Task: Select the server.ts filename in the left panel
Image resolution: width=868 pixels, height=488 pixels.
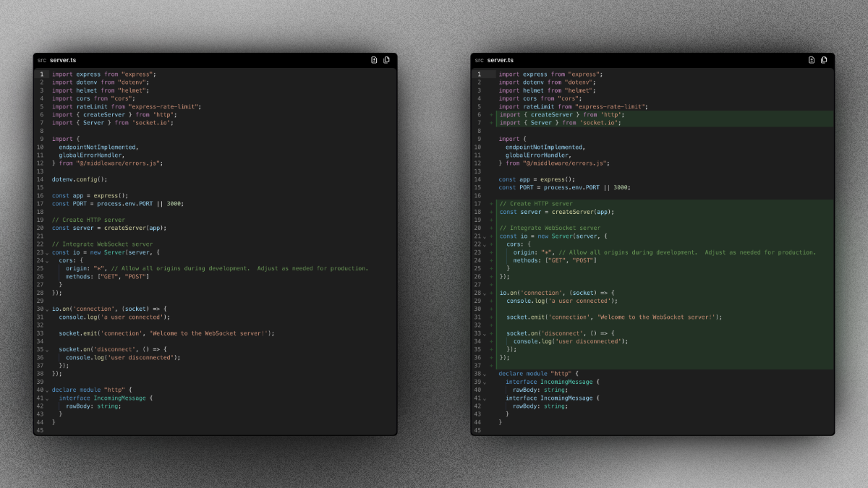Action: [63, 60]
